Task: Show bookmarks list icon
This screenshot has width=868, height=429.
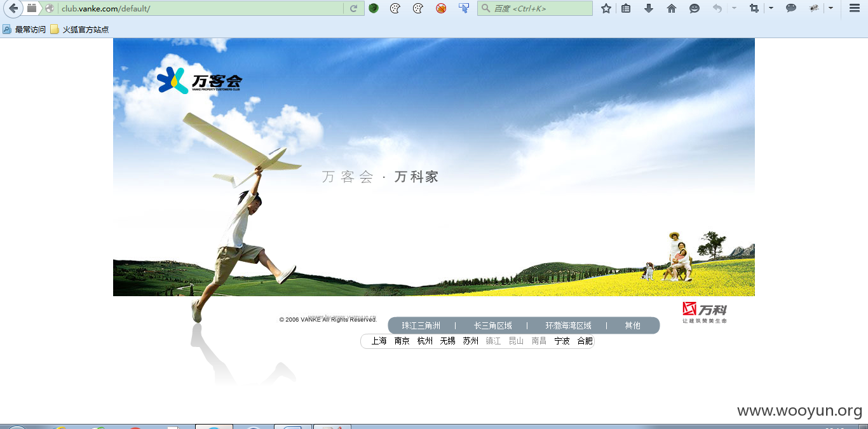Action: (x=626, y=8)
